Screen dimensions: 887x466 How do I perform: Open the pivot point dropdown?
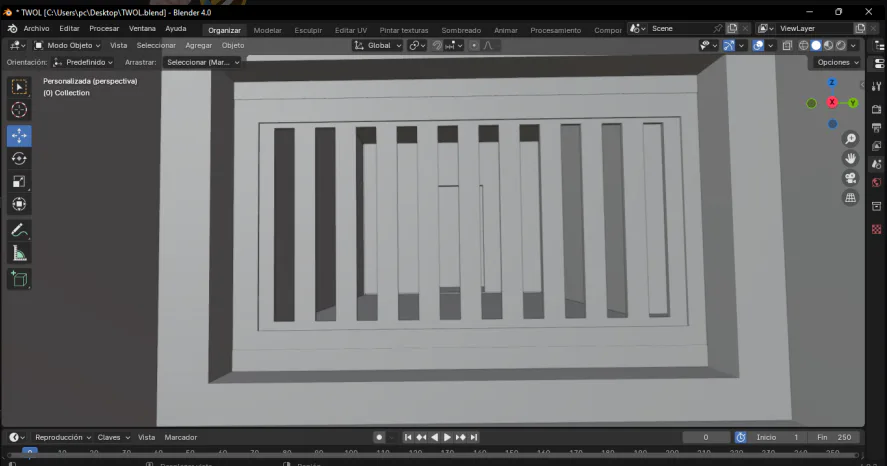417,45
